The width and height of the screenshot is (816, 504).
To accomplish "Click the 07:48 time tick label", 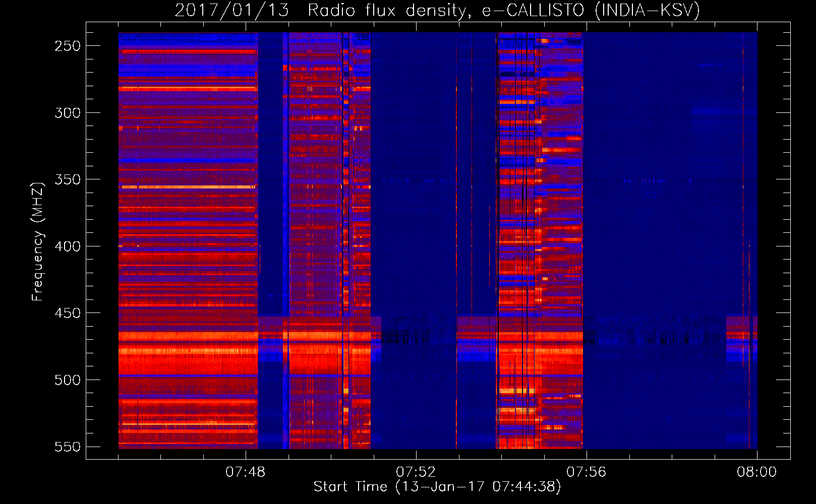I will pos(246,472).
